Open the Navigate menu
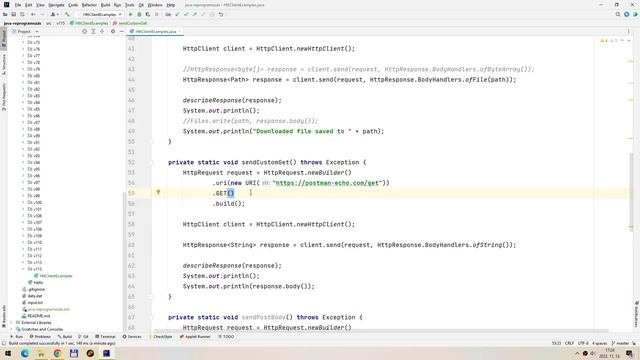This screenshot has height=360, width=640. 56,5
